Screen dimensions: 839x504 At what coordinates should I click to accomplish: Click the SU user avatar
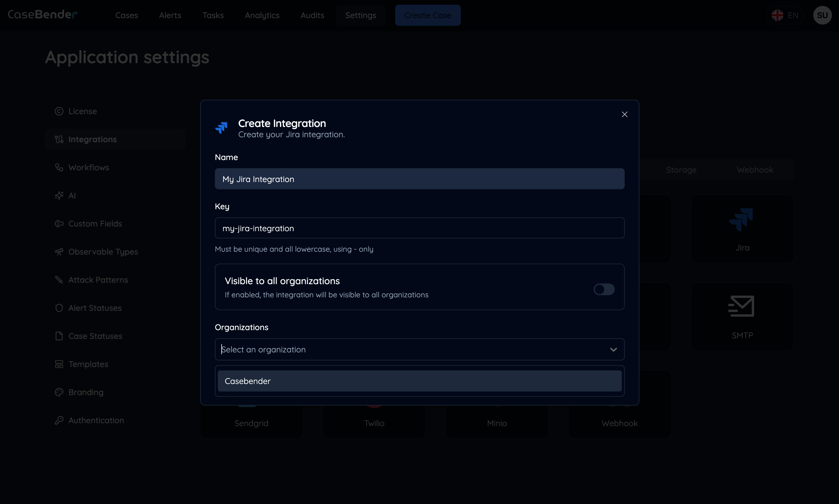823,15
